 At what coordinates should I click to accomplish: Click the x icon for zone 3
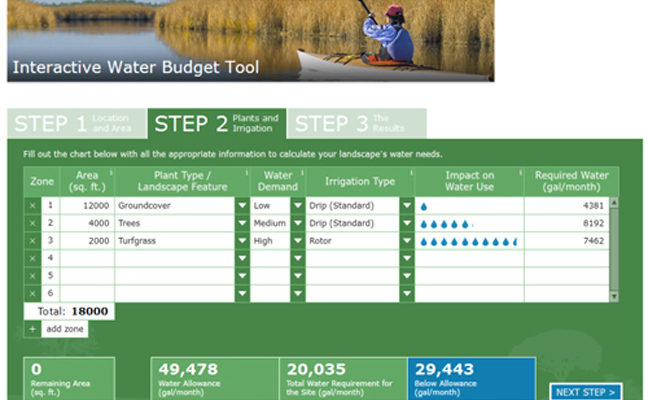tap(32, 241)
